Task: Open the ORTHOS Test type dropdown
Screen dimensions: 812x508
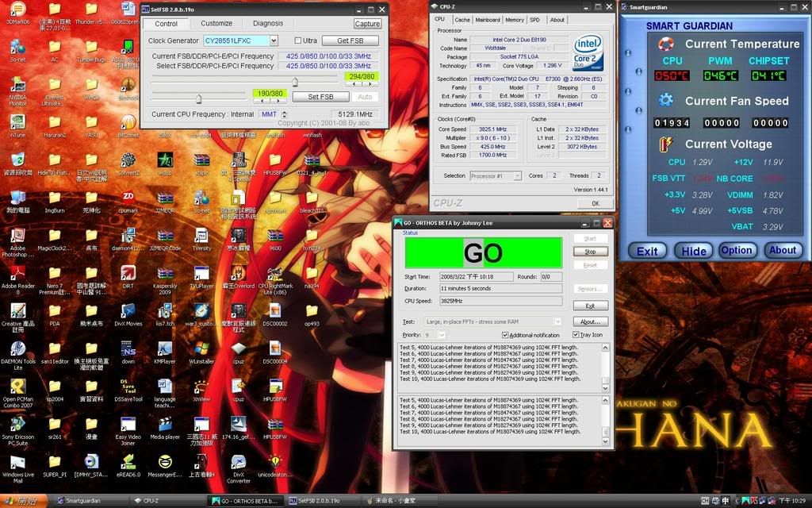Action: (x=557, y=321)
